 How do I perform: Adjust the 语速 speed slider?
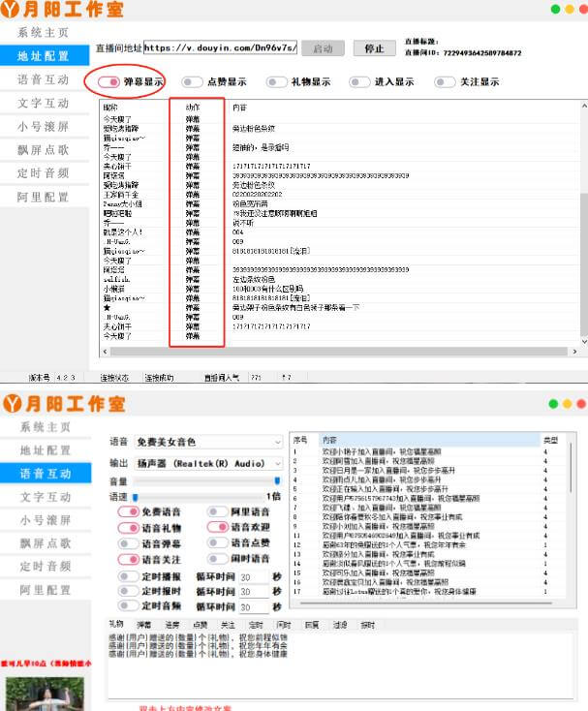tap(200, 497)
